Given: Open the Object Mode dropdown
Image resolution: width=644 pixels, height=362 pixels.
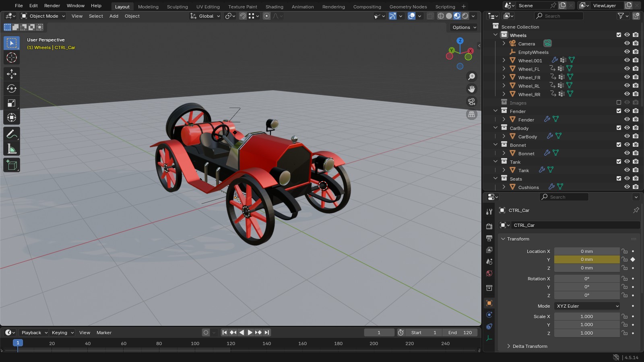Looking at the screenshot, I should (43, 16).
